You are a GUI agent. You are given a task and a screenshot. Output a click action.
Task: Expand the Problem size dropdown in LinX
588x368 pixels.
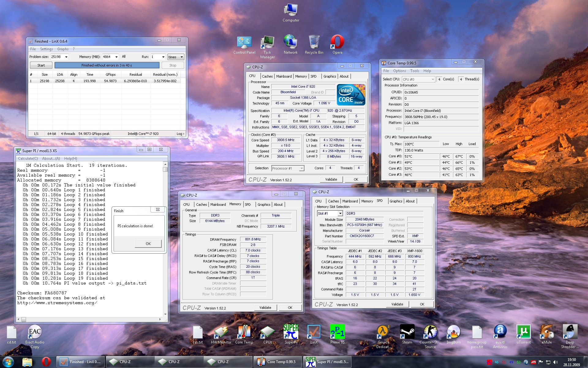[x=66, y=57]
